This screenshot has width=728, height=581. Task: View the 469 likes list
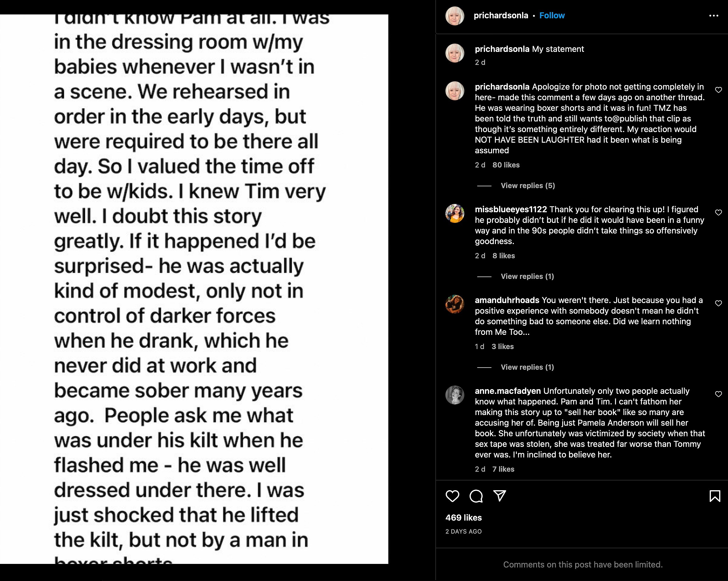click(463, 518)
